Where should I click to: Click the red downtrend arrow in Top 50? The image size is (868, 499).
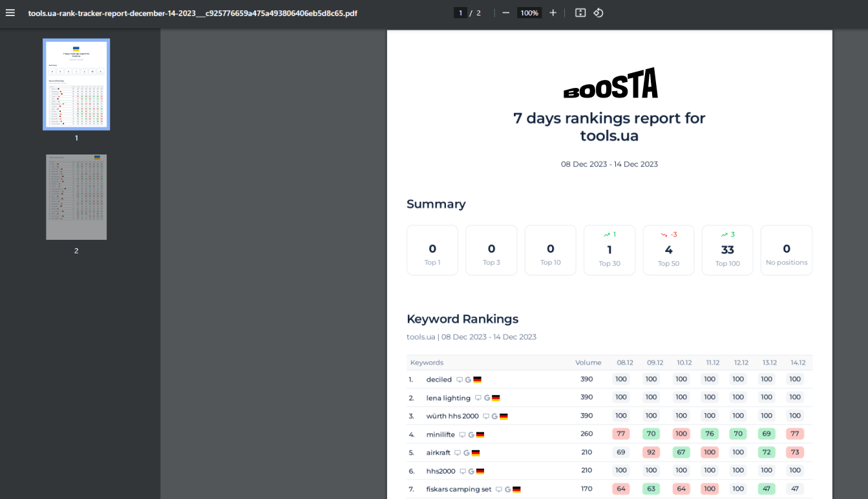[x=664, y=235]
